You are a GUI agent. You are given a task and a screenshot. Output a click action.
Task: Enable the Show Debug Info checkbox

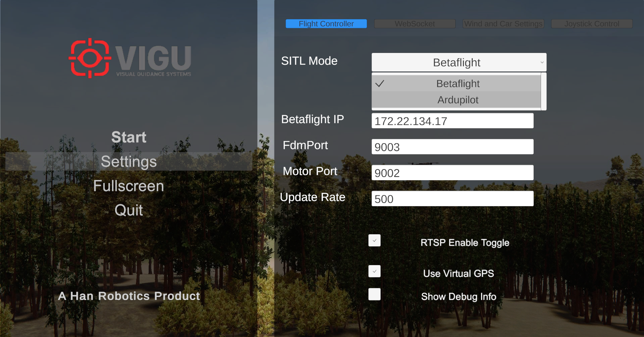pyautogui.click(x=374, y=294)
